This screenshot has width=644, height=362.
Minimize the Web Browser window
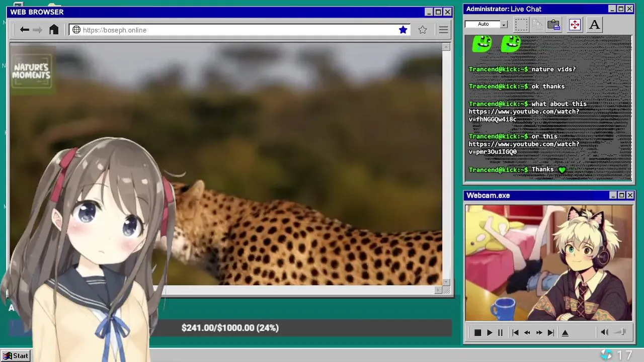tap(429, 12)
